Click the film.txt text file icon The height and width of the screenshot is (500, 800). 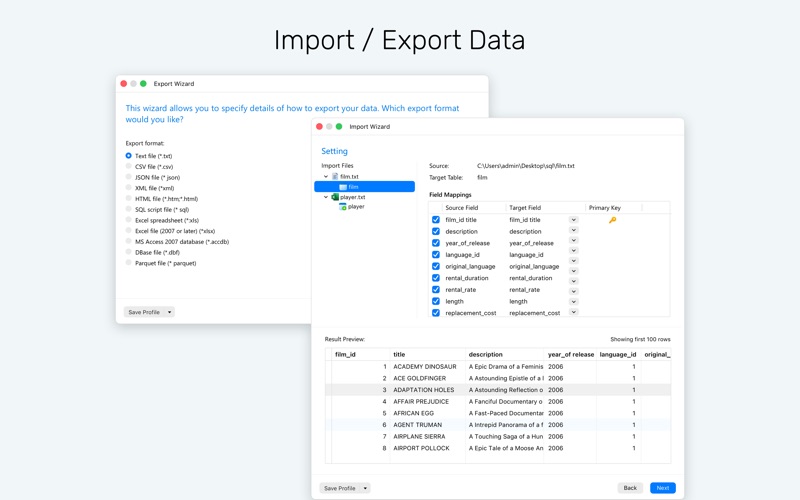(x=335, y=177)
